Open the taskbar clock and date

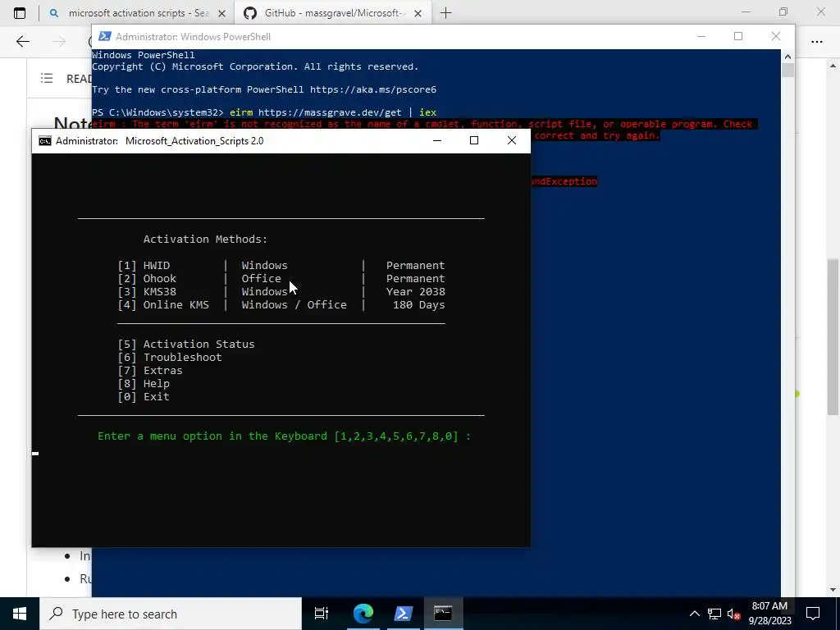point(769,614)
